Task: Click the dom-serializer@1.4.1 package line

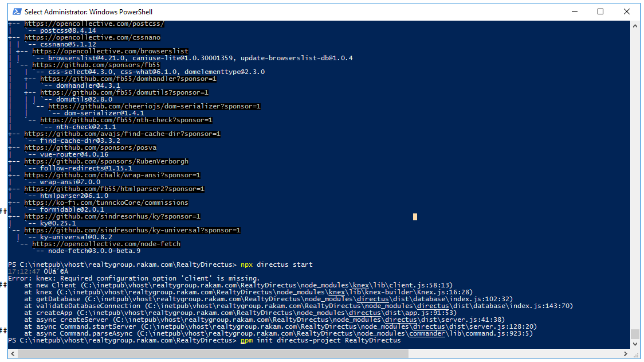Action: click(x=104, y=113)
